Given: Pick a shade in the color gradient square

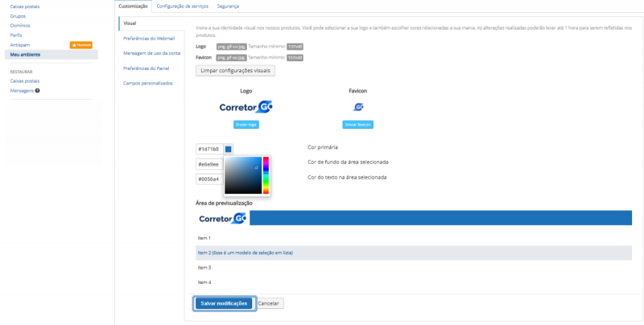Looking at the screenshot, I should pyautogui.click(x=243, y=175).
